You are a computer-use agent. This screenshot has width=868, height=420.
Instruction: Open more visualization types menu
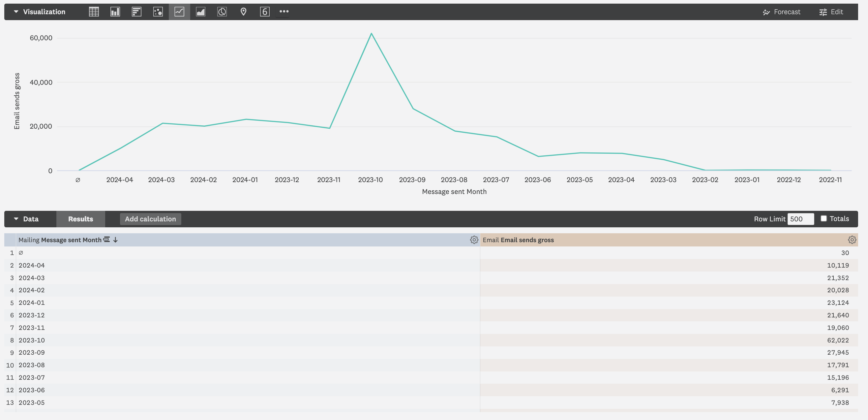point(284,12)
